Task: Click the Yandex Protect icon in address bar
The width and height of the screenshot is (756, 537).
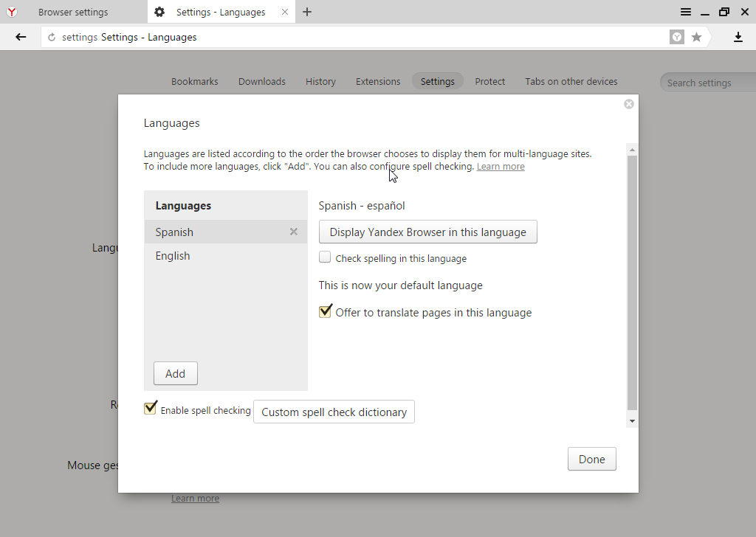Action: [677, 37]
